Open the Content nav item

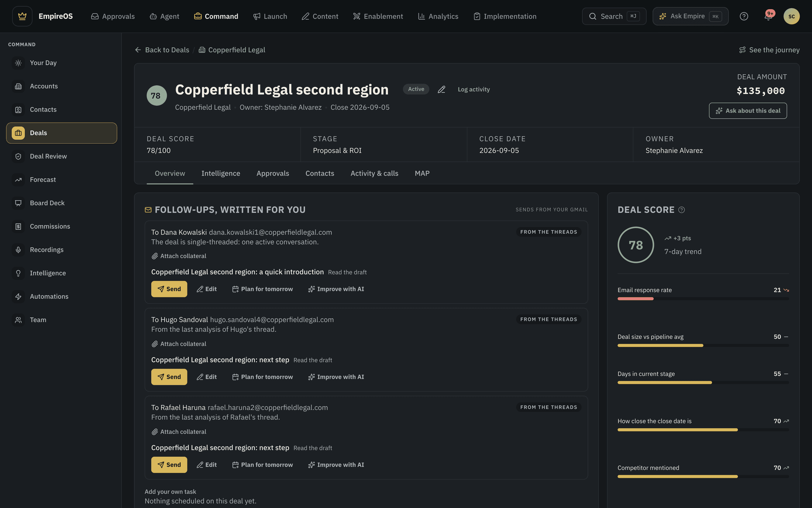pyautogui.click(x=320, y=16)
